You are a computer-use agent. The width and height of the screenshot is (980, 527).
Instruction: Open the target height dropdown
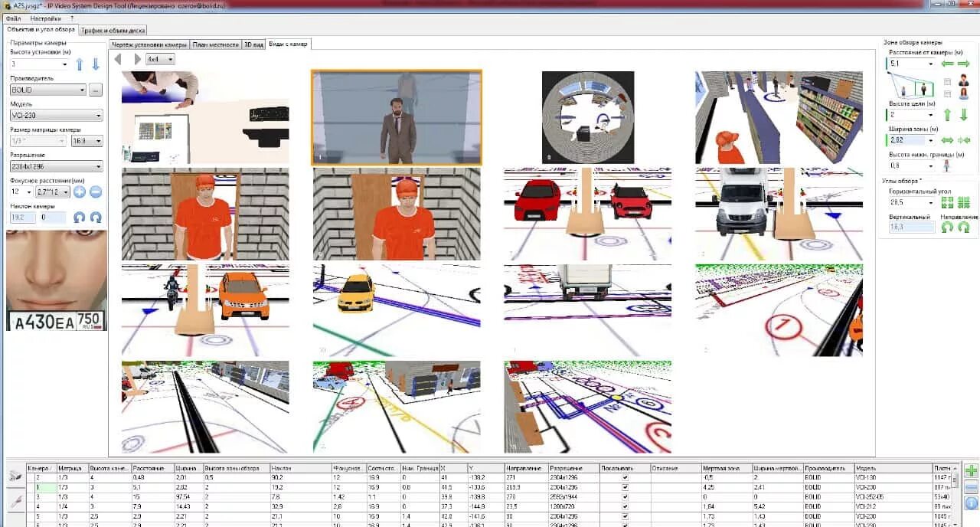[930, 115]
